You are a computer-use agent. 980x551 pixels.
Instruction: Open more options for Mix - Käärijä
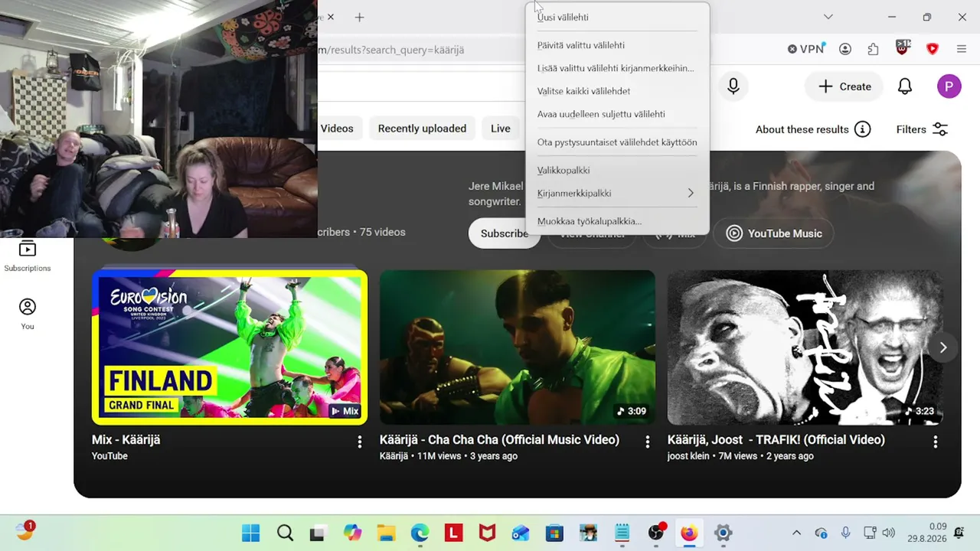(359, 442)
